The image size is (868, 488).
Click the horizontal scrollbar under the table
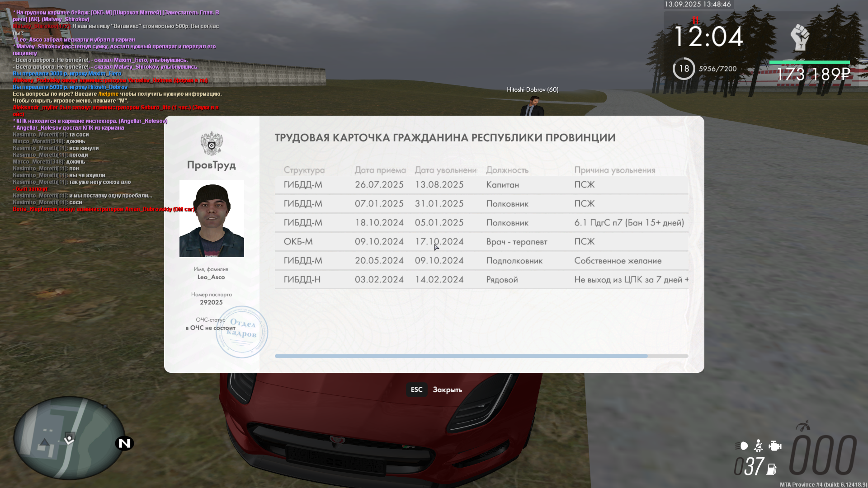click(x=461, y=356)
